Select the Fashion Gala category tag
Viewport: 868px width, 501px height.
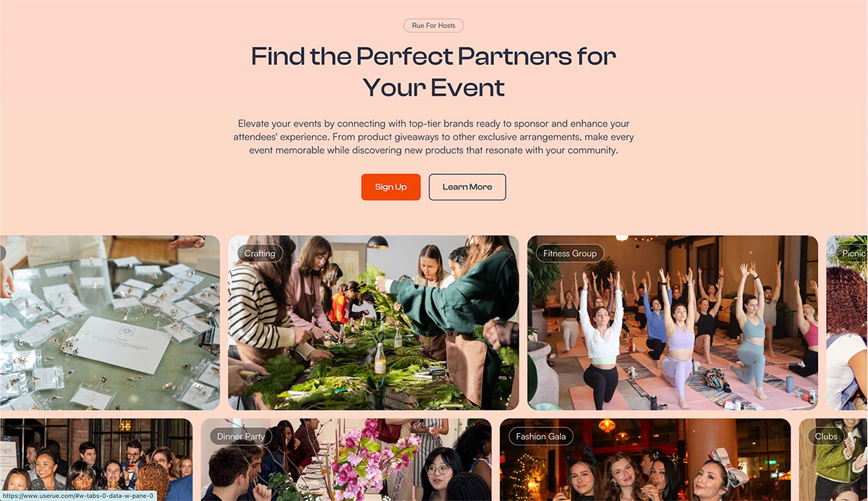coord(541,437)
